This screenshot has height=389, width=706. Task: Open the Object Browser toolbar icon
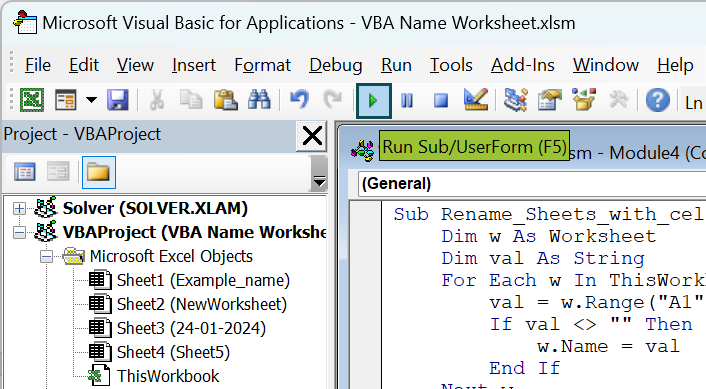584,100
